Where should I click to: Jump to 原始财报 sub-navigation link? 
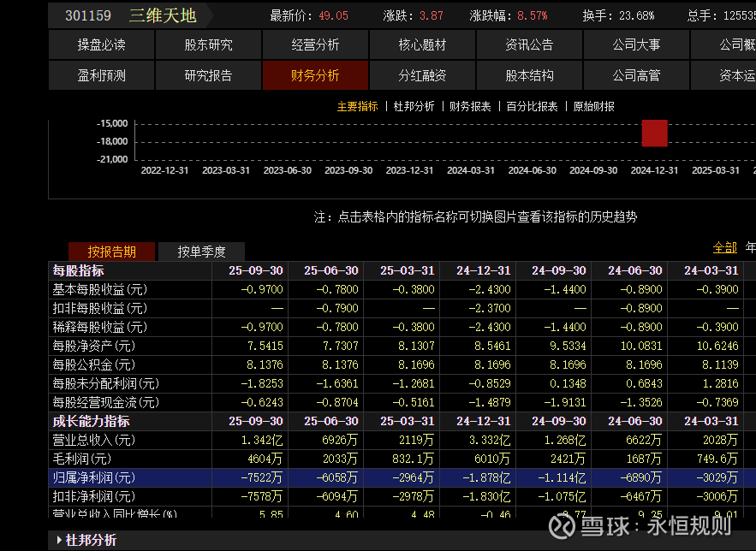[593, 106]
